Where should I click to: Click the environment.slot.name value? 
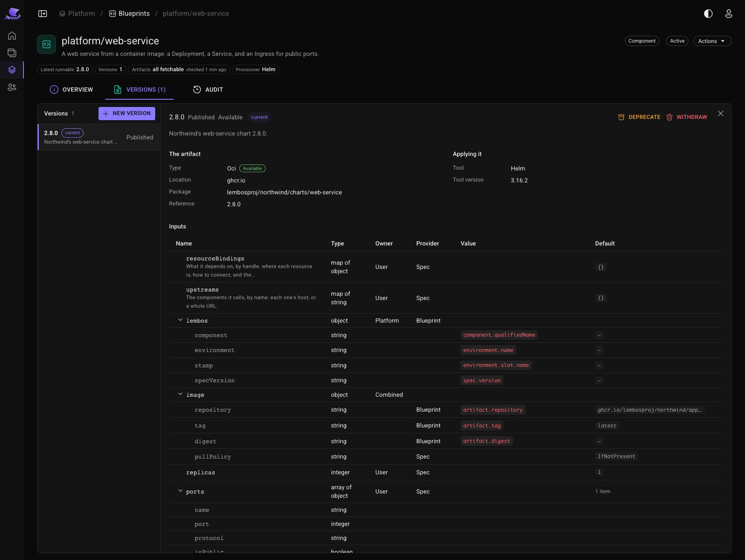pyautogui.click(x=496, y=365)
